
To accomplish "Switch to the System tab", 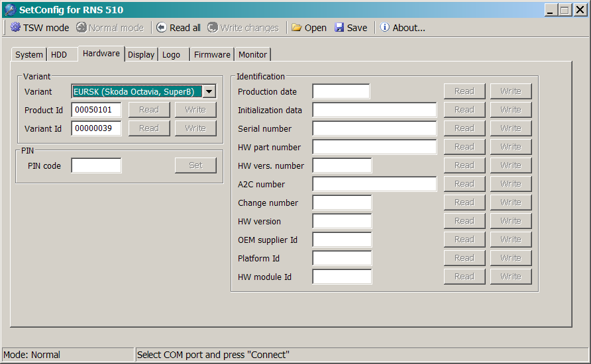I will [x=28, y=54].
